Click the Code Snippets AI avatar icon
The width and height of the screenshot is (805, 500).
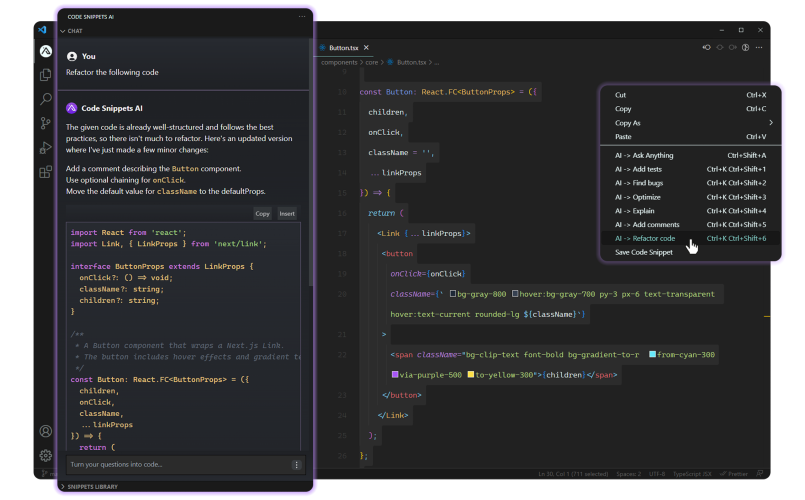71,108
